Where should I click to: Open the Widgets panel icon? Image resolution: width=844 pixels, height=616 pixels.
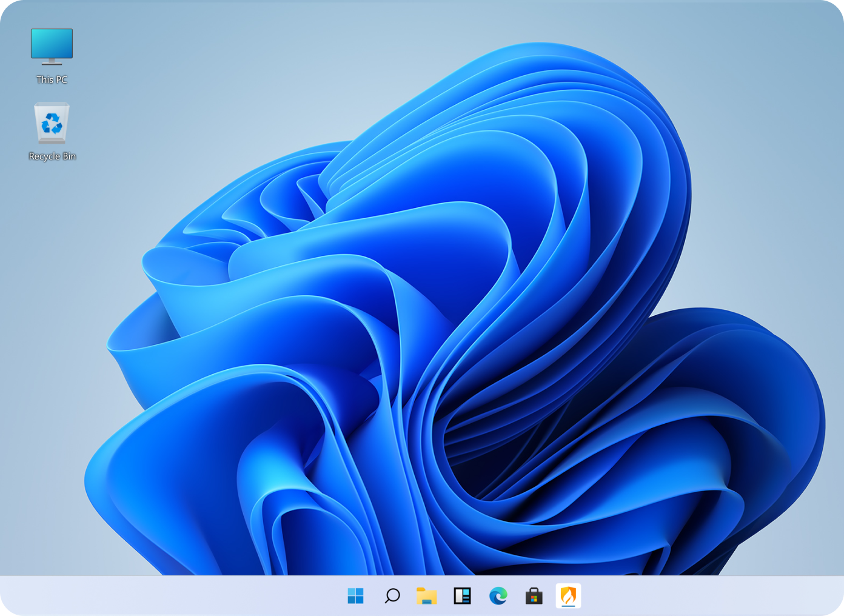point(463,596)
